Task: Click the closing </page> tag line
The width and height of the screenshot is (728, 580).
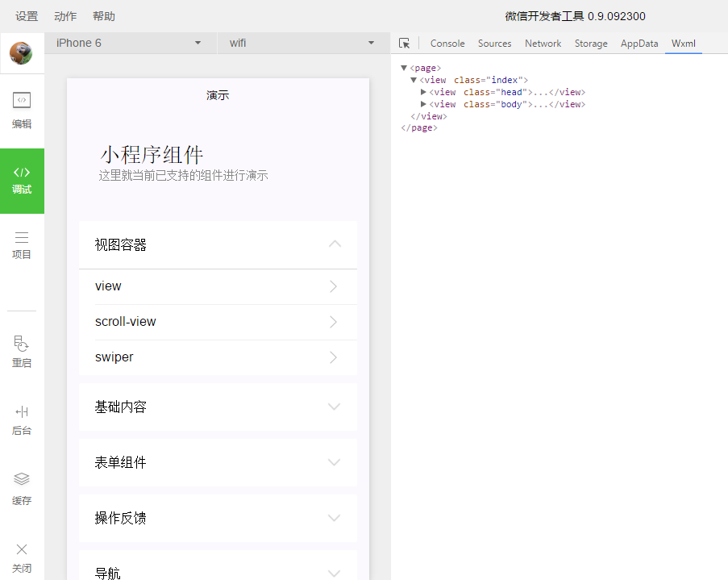Action: click(x=418, y=127)
